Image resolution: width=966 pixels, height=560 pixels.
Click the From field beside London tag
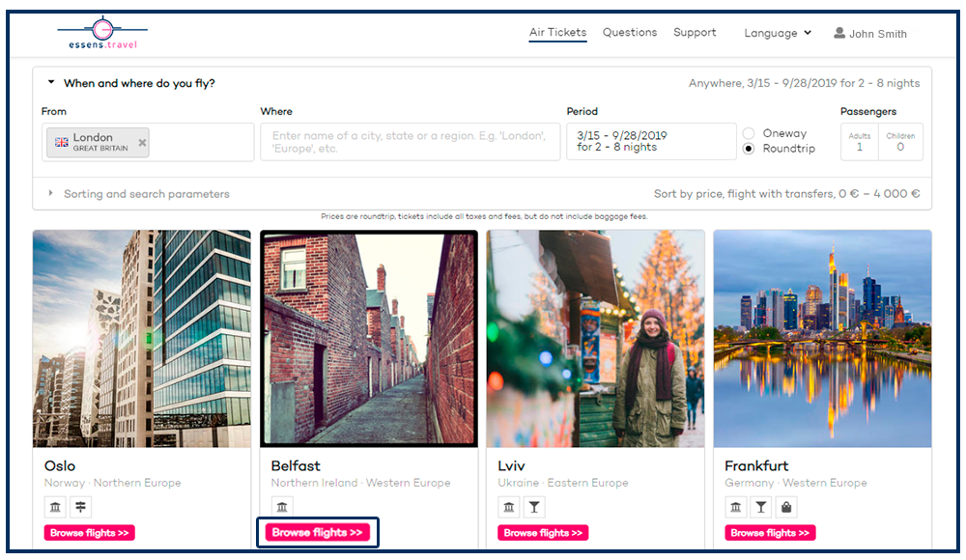tap(200, 142)
